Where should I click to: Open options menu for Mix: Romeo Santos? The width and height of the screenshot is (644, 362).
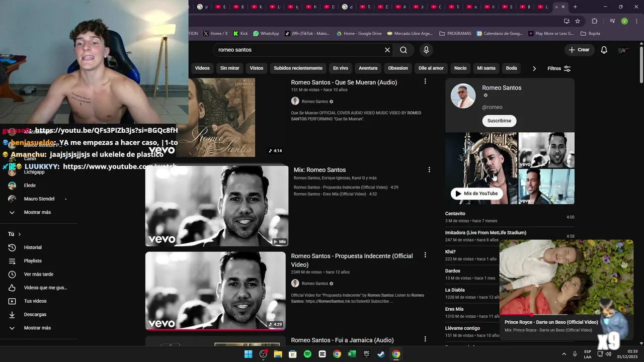(x=429, y=170)
